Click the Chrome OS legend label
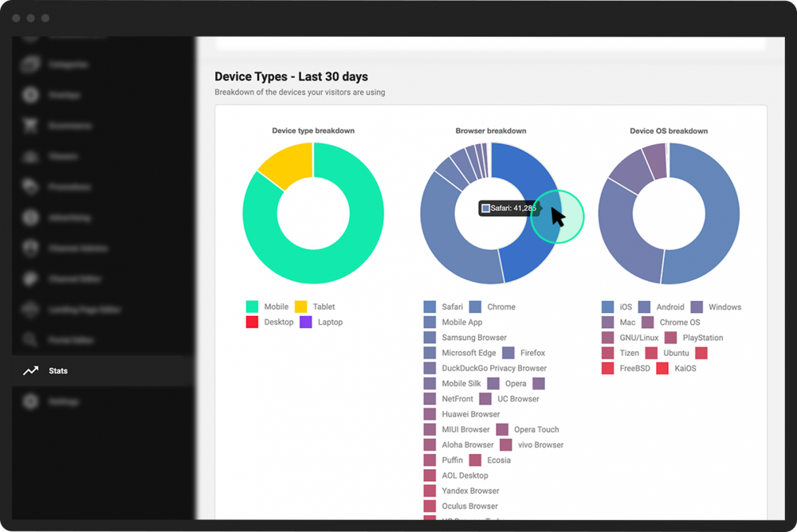This screenshot has height=532, width=797. (680, 323)
